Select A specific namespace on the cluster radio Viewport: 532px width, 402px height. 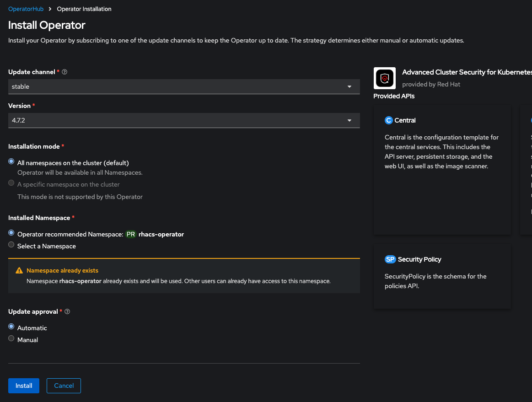click(x=11, y=183)
